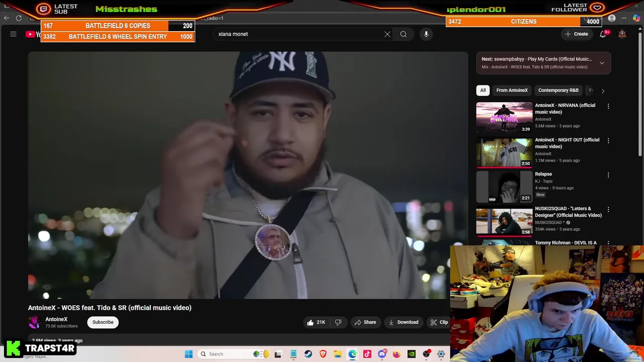Open options menu for NIRVANA video
Viewport: 644px width, 362px height.
608,106
